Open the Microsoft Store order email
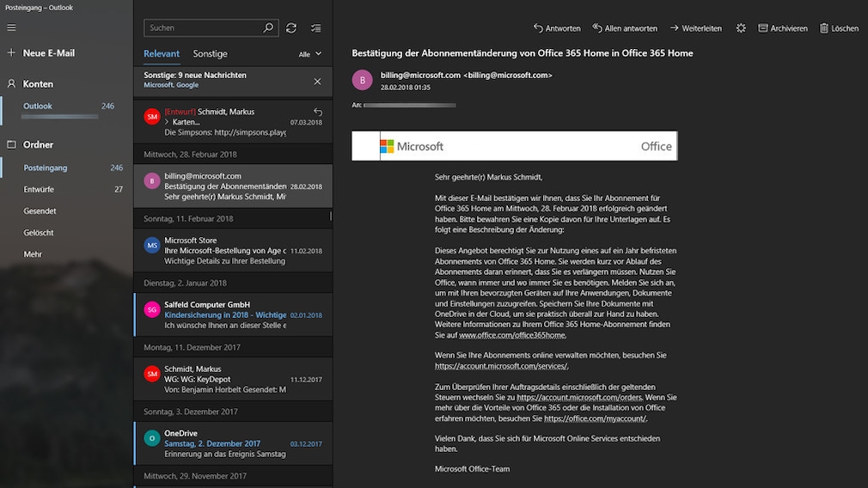 [233, 251]
